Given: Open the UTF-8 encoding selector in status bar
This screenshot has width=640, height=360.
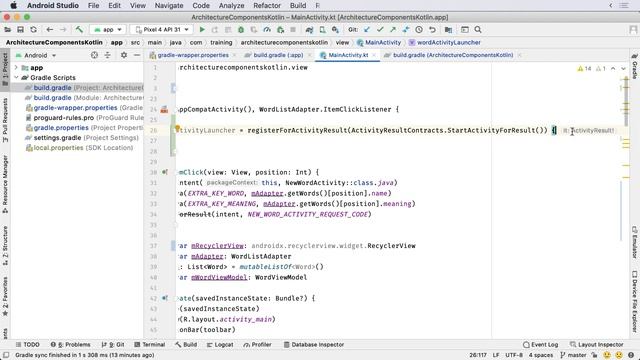Looking at the screenshot, I should coord(513,355).
